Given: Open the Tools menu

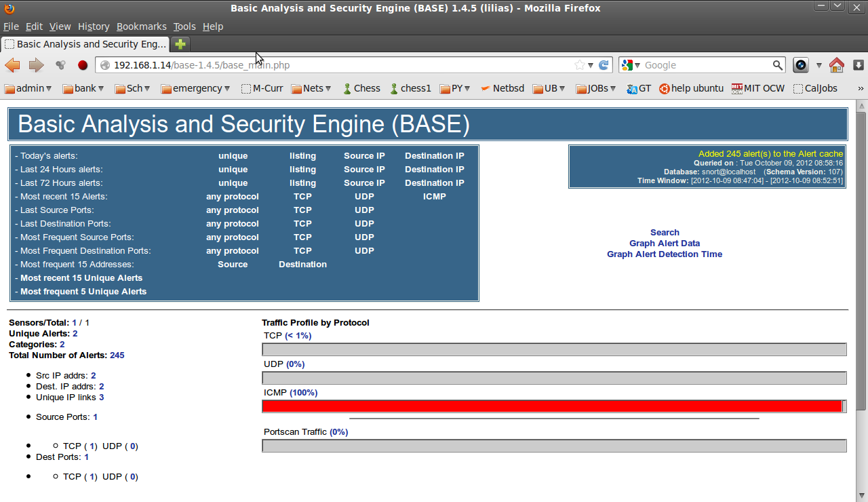Looking at the screenshot, I should [184, 26].
